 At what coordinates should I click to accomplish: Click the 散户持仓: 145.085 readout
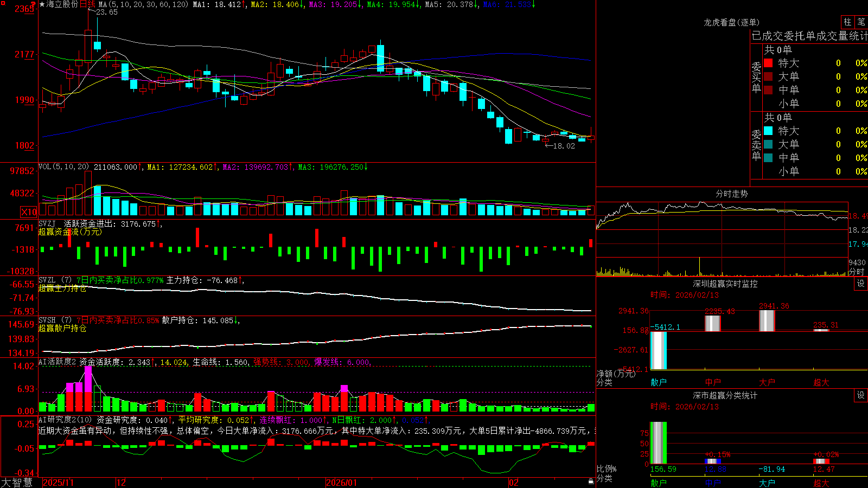click(201, 320)
